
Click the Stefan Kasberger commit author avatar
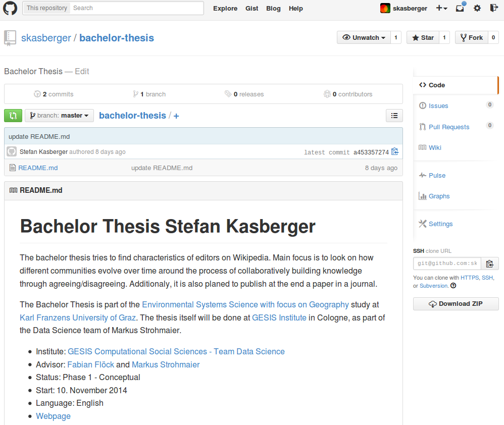click(12, 151)
